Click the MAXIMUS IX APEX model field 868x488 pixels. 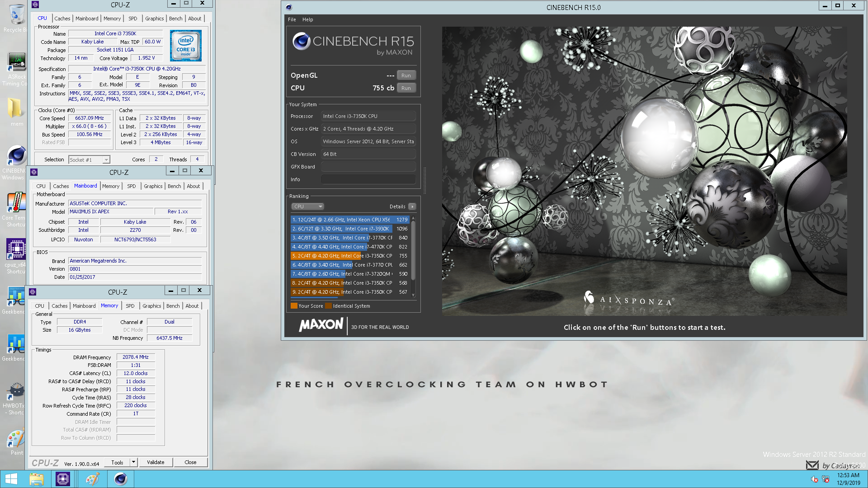110,211
